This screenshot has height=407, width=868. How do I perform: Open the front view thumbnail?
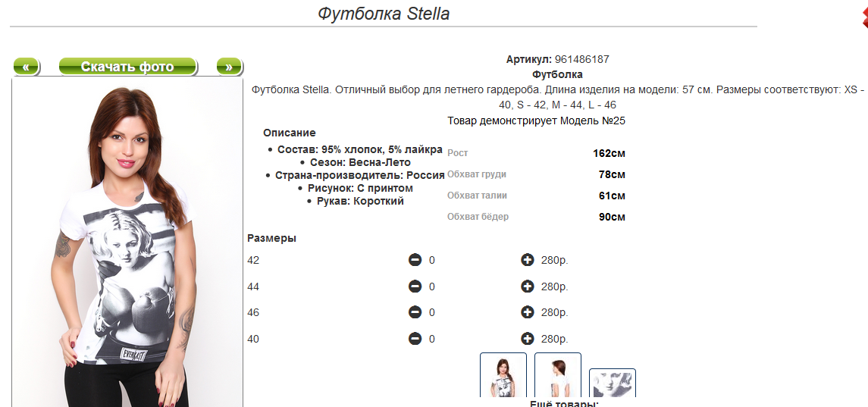click(x=503, y=376)
